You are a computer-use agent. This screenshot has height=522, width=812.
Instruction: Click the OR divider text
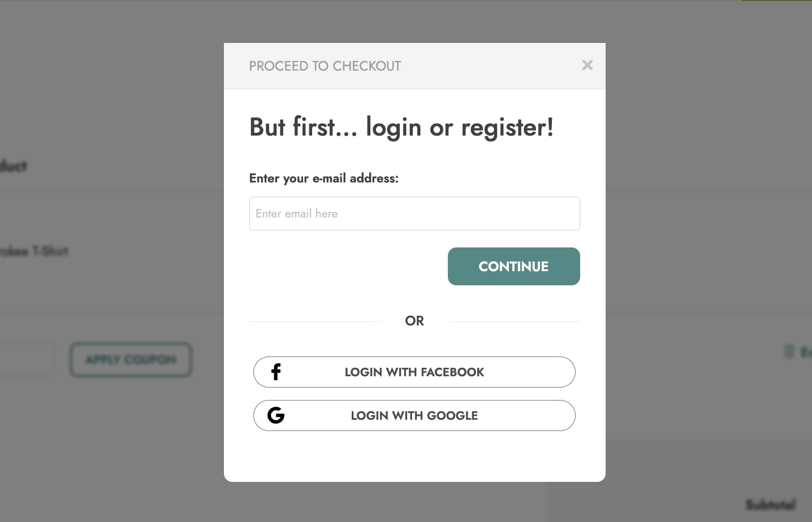click(x=414, y=321)
